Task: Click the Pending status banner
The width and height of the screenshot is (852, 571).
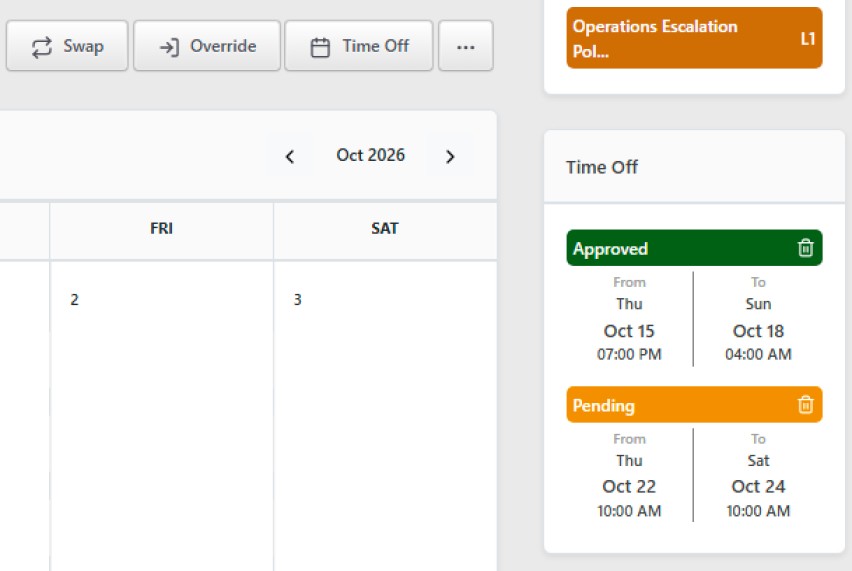Action: pyautogui.click(x=694, y=405)
